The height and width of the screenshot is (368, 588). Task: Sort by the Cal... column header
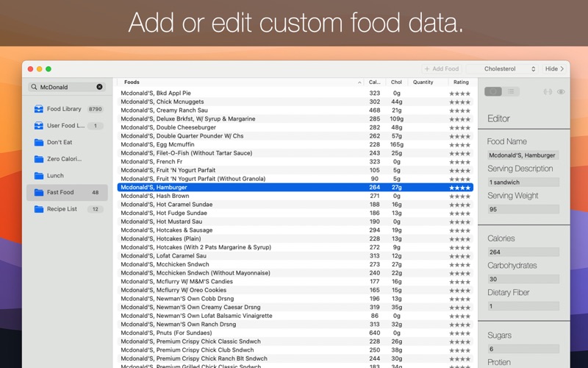pyautogui.click(x=375, y=82)
